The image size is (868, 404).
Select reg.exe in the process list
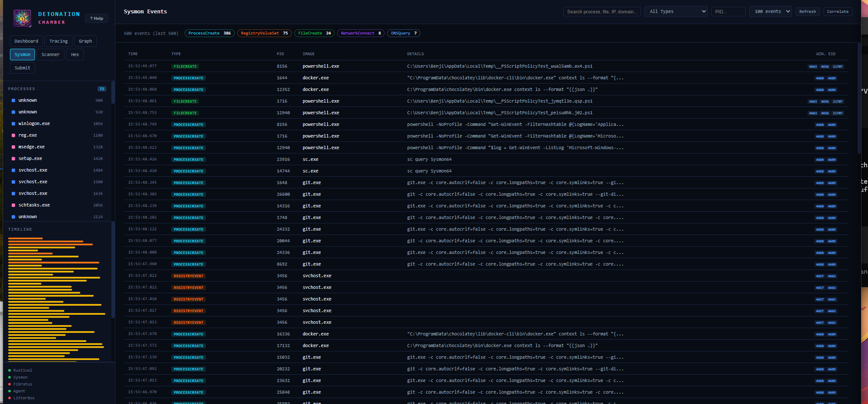(57, 135)
